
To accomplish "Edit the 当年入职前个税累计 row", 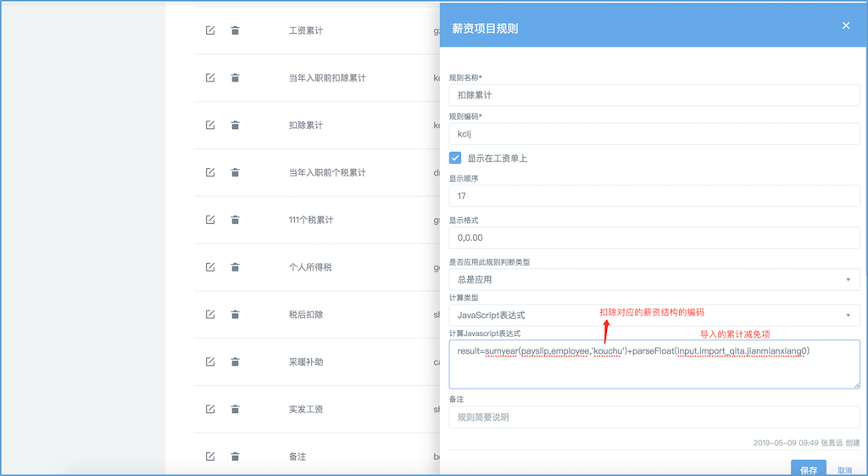I will 210,172.
